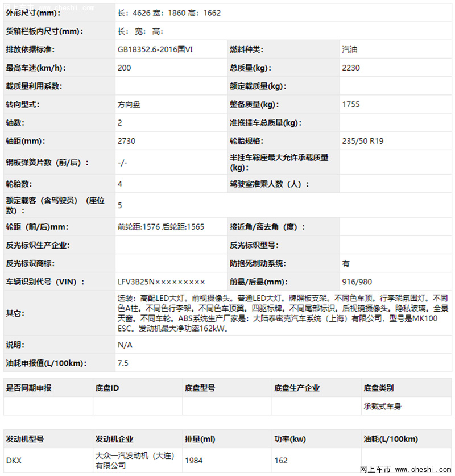The image size is (455, 476).
Task: Click the 准拖挂车总质量(kg) label
Action: pyautogui.click(x=266, y=123)
